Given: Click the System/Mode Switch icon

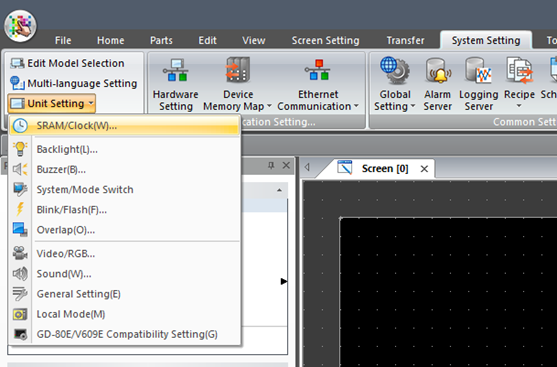Looking at the screenshot, I should 20,189.
